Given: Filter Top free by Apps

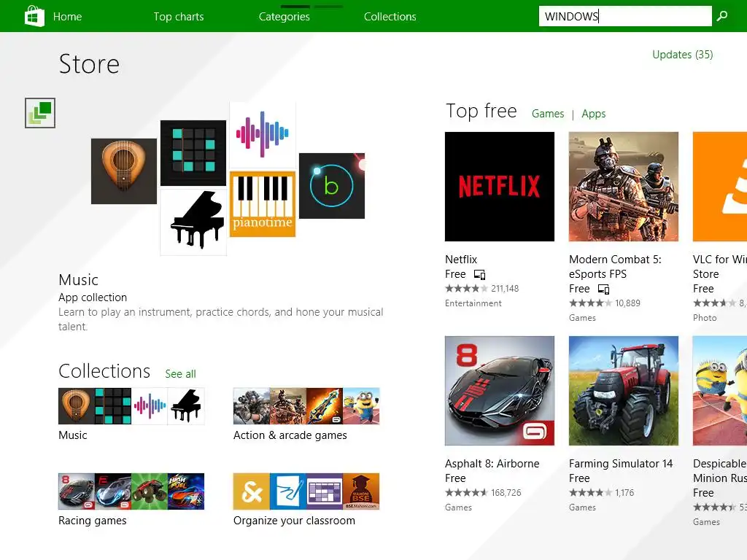Looking at the screenshot, I should (x=594, y=114).
